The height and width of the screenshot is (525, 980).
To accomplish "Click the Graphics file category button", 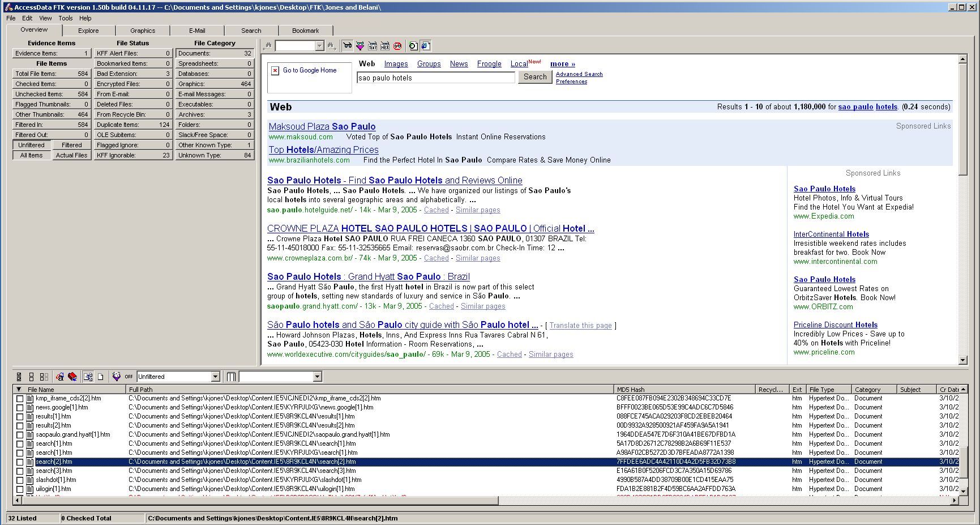I will (215, 84).
